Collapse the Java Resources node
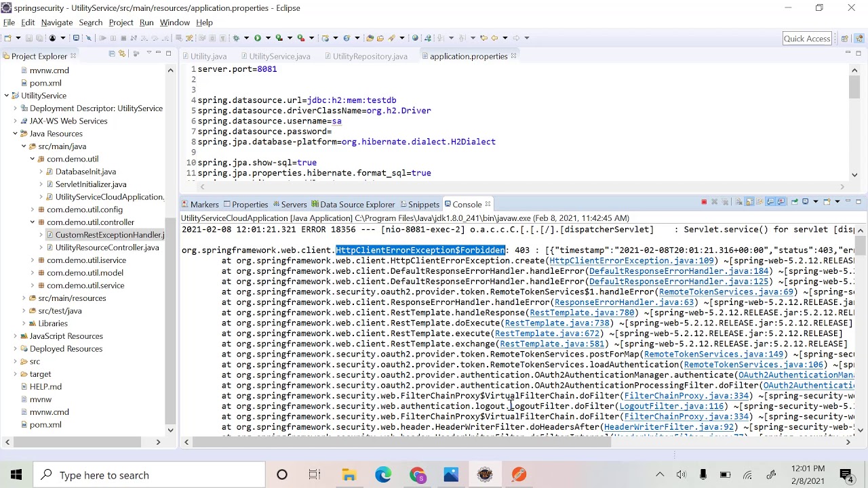The image size is (868, 488). point(15,134)
